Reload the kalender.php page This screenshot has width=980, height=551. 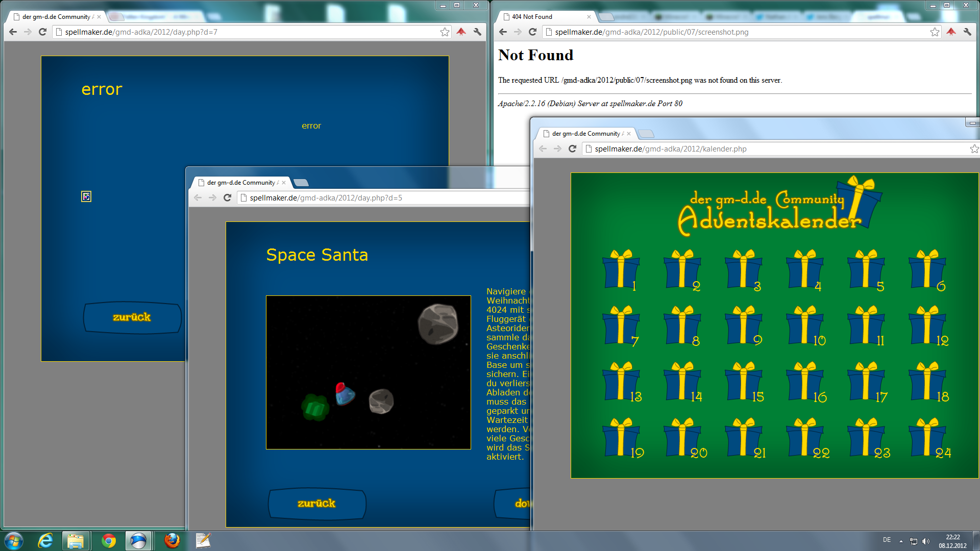click(x=572, y=148)
